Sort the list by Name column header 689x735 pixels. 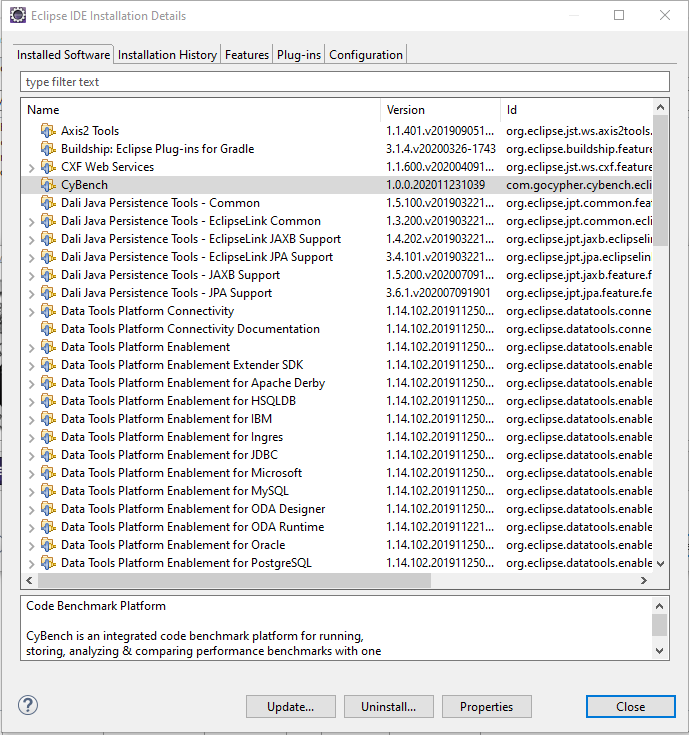[x=201, y=110]
